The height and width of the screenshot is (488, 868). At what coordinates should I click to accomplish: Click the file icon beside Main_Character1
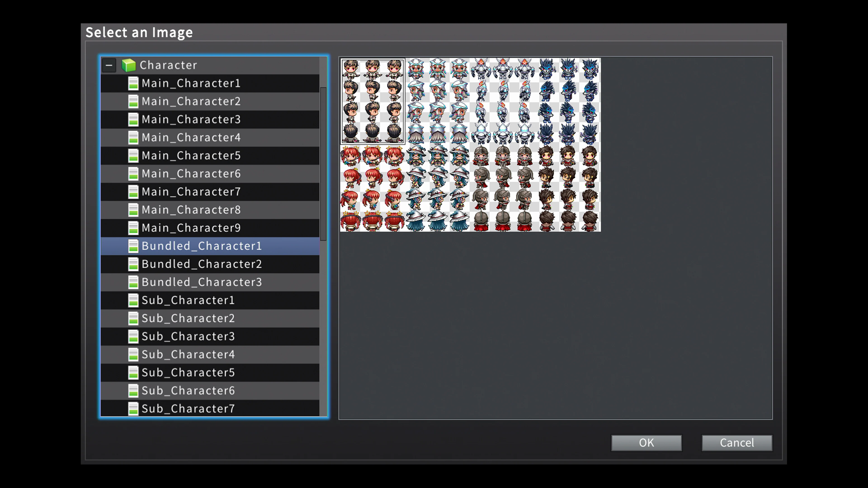point(134,83)
